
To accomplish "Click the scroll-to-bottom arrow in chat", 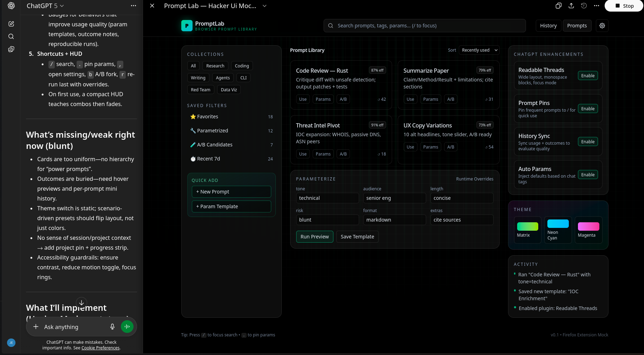I will coord(82,303).
